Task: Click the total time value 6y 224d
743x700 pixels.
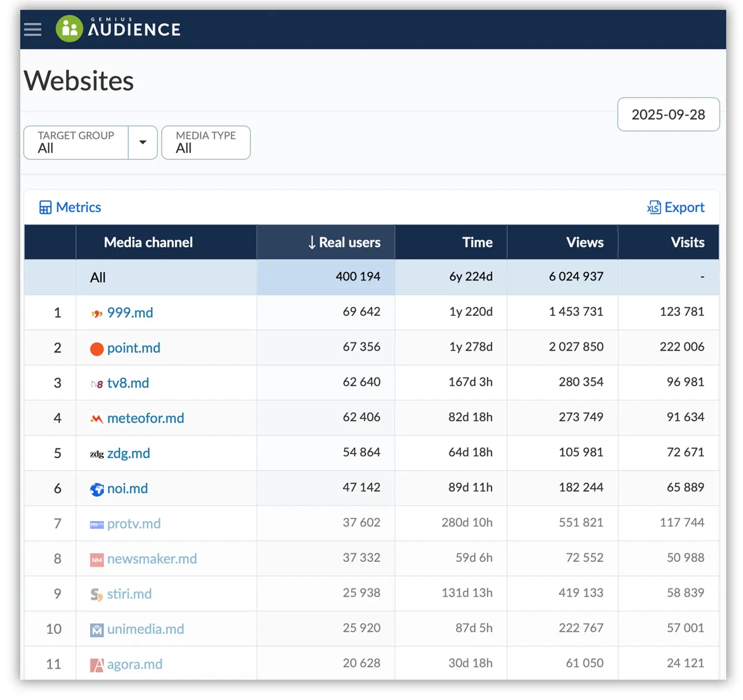Action: click(471, 277)
